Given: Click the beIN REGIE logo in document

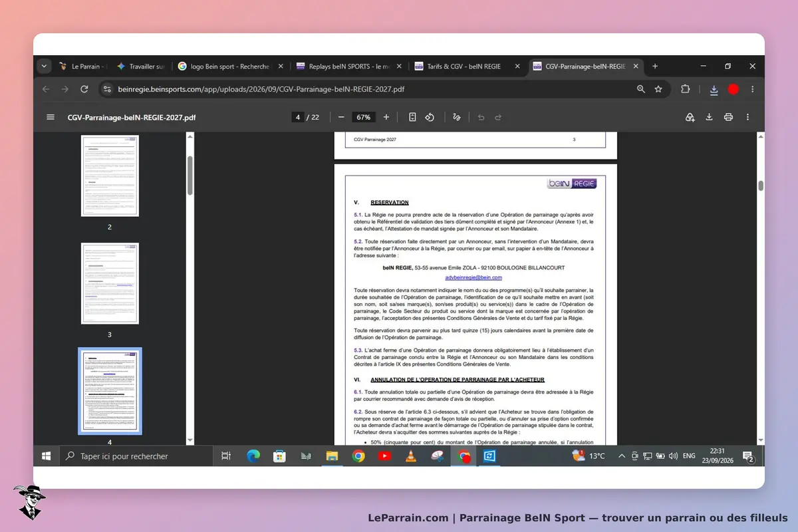Looking at the screenshot, I should (572, 184).
